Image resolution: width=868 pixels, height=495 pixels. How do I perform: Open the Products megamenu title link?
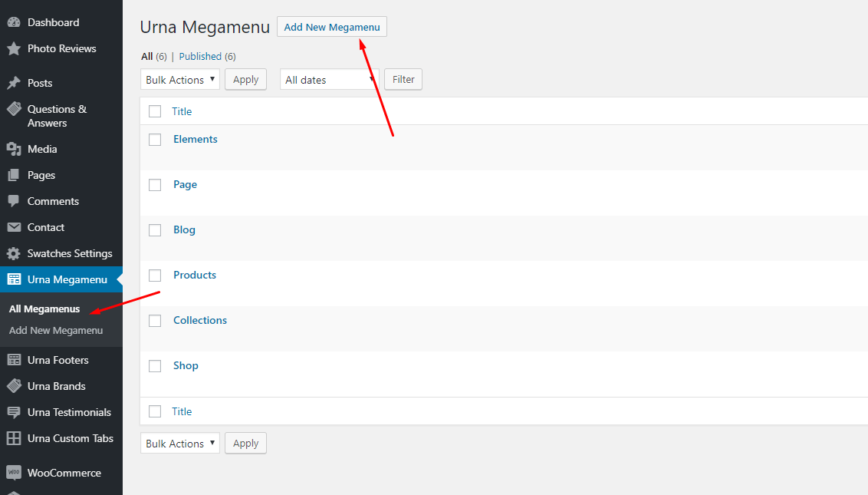tap(194, 275)
